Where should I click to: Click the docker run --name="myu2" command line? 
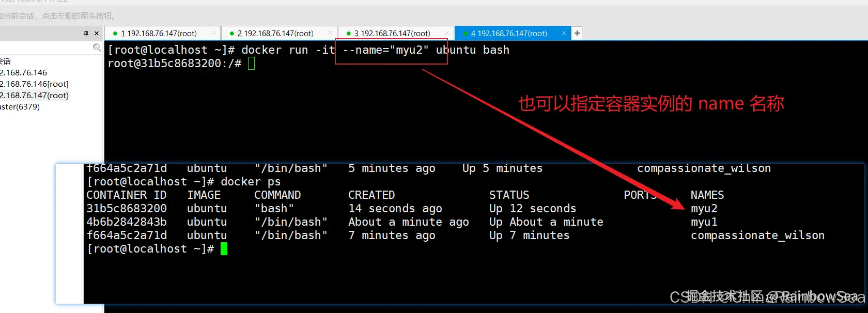click(308, 50)
